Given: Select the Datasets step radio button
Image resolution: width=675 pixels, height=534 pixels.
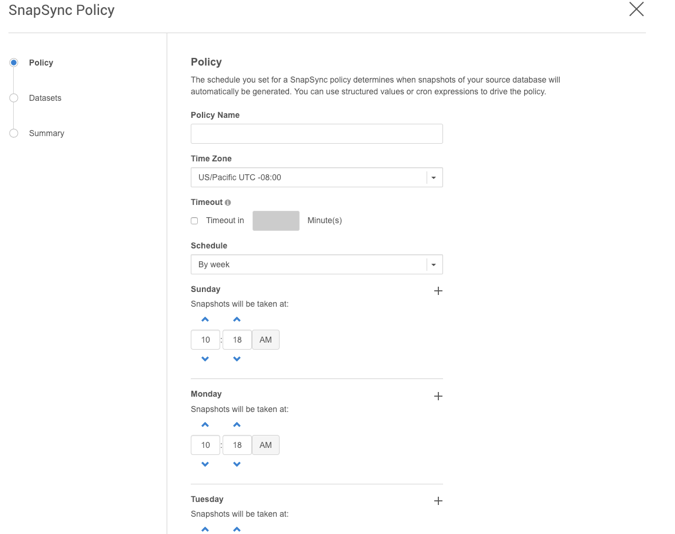Looking at the screenshot, I should click(14, 98).
